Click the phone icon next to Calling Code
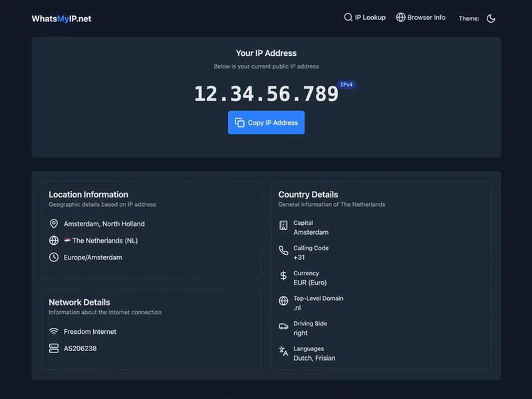Screen dimensions: 532x399 pyautogui.click(x=283, y=251)
